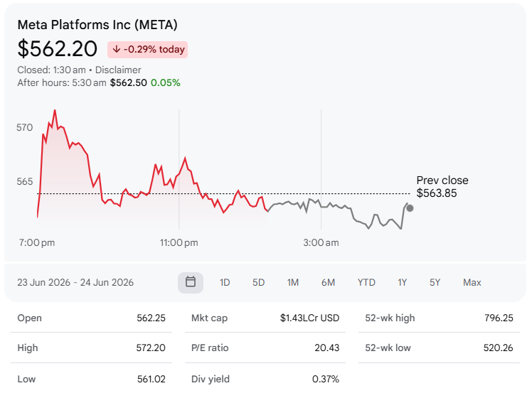Screen dimensions: 532x398
Task: Click the -0.29% today change badge
Action: (x=148, y=50)
